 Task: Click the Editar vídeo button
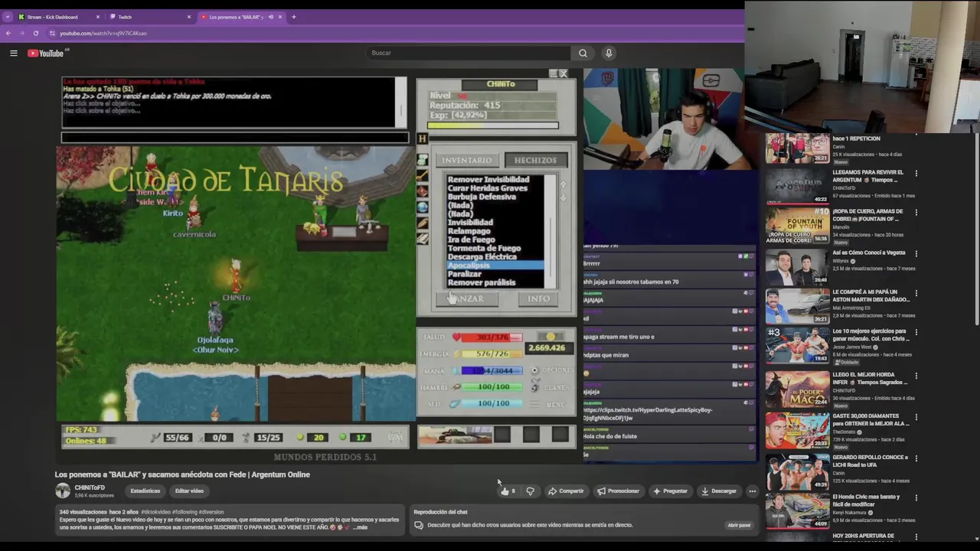(189, 491)
